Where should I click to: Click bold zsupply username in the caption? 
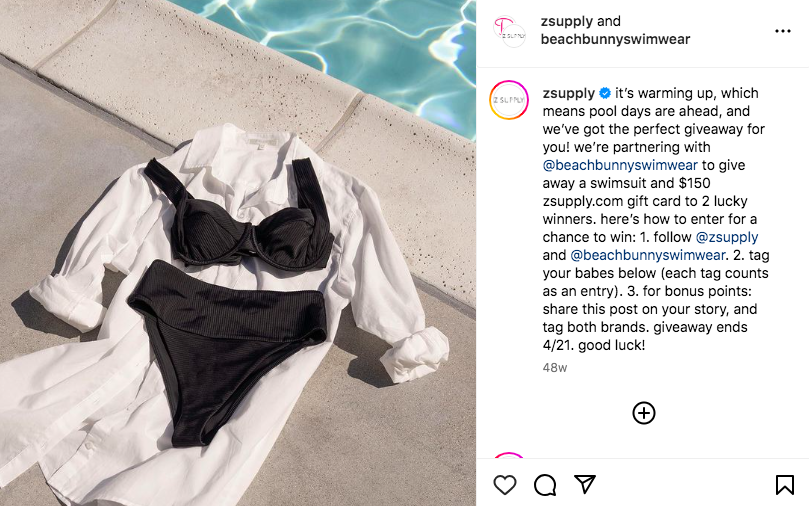tap(569, 93)
